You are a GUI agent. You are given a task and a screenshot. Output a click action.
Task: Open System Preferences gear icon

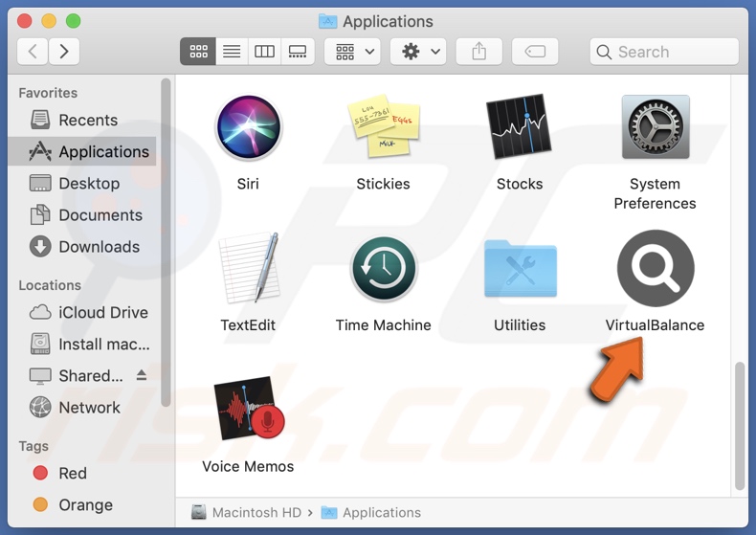pyautogui.click(x=656, y=126)
